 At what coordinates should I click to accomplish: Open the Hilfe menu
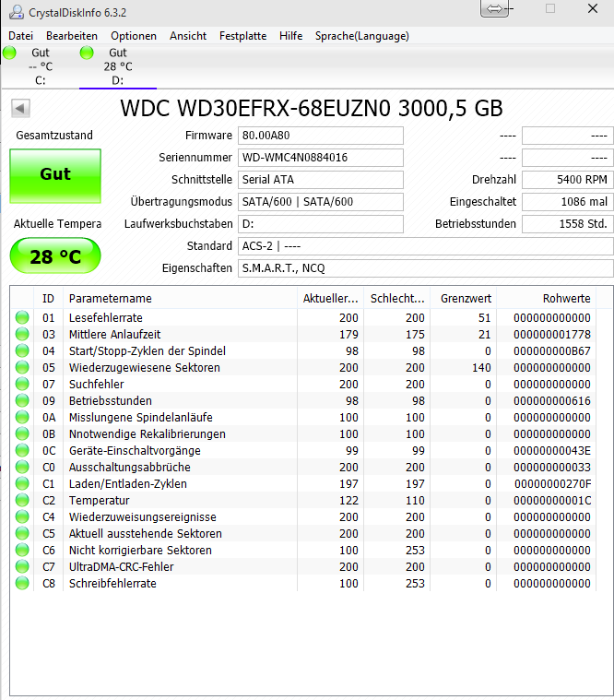(291, 36)
